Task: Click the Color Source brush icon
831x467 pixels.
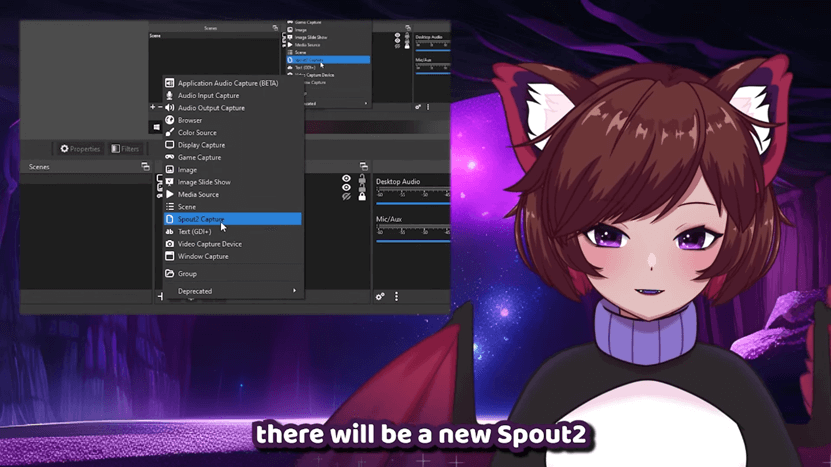Action: (170, 132)
